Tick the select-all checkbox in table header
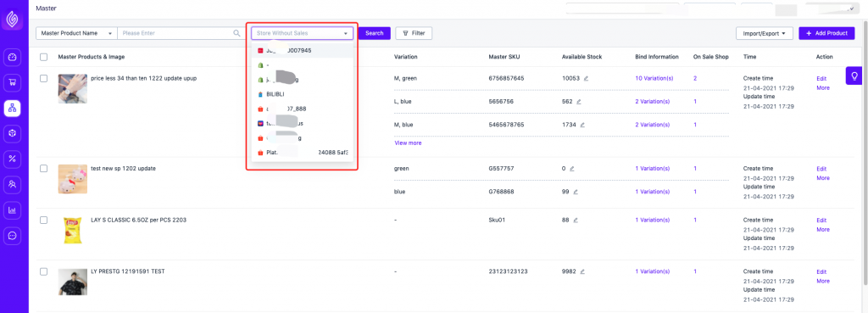The height and width of the screenshot is (313, 868). (44, 57)
